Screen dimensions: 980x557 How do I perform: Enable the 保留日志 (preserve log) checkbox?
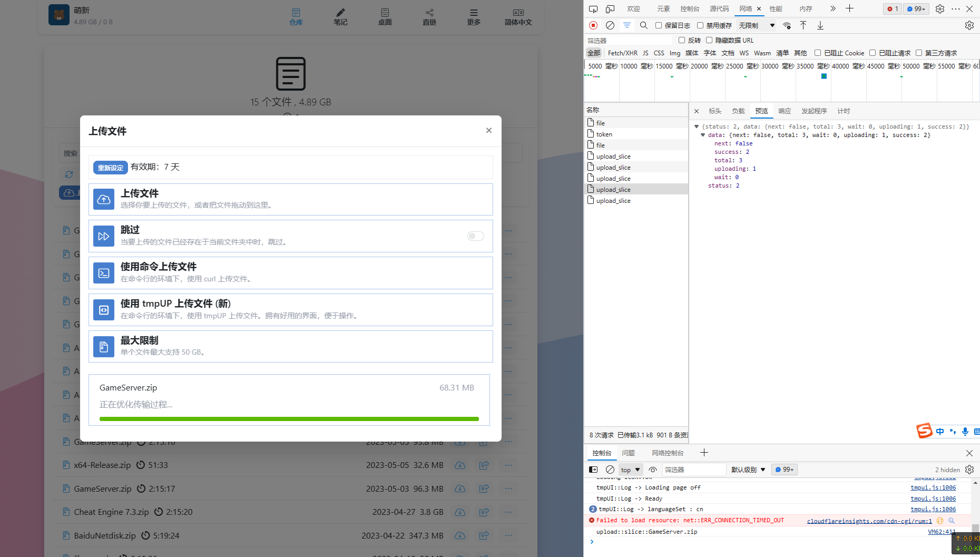click(x=659, y=25)
